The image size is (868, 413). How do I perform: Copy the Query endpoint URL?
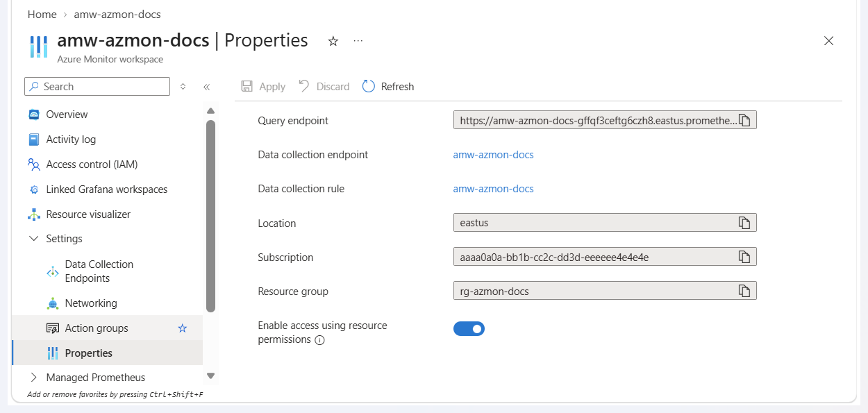744,120
